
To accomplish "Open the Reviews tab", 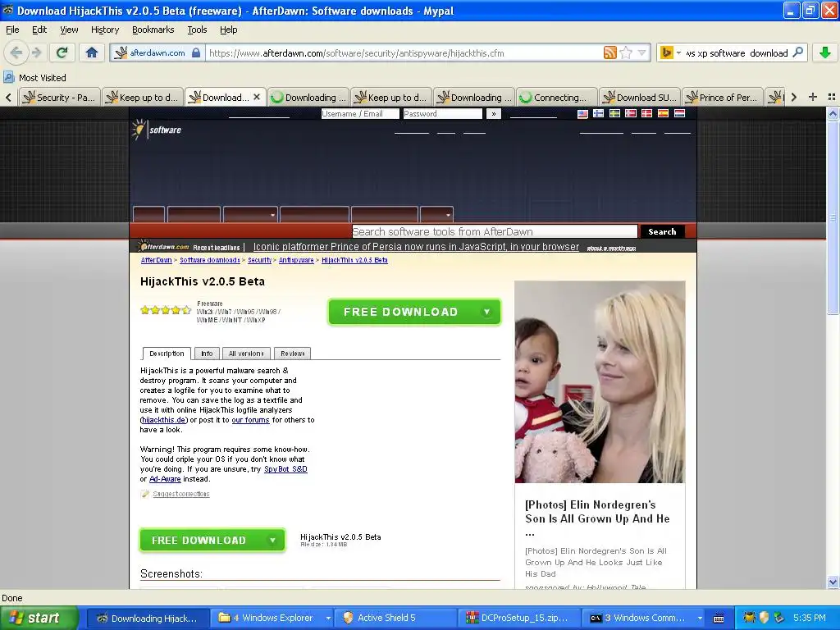I will (x=293, y=354).
